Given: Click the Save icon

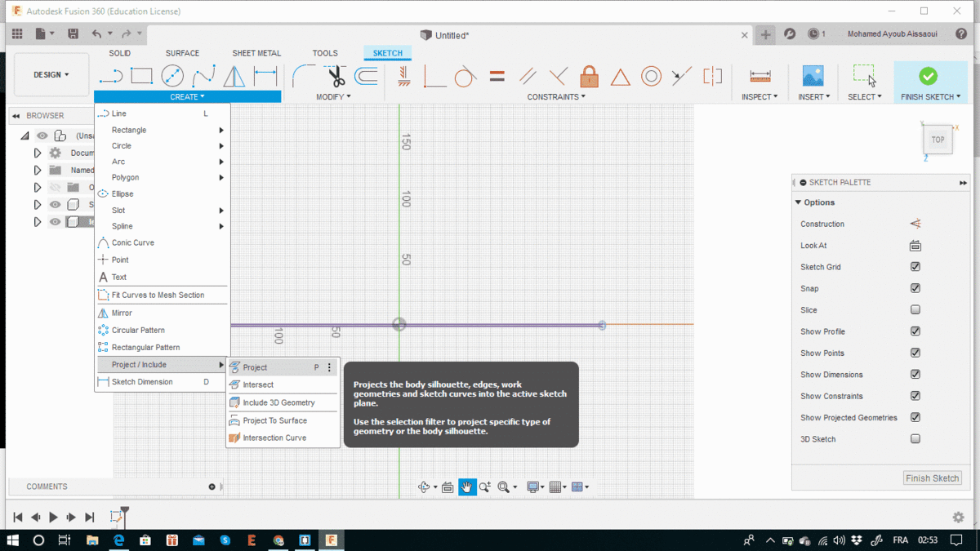Looking at the screenshot, I should (73, 34).
